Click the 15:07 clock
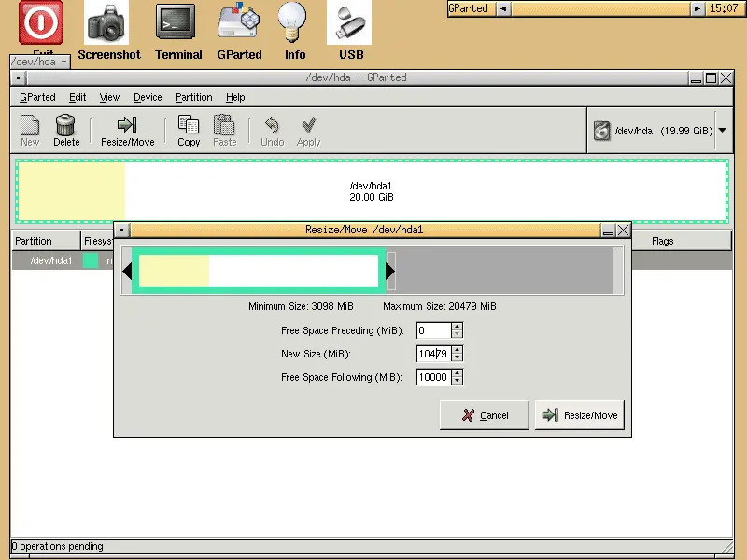 pyautogui.click(x=725, y=8)
